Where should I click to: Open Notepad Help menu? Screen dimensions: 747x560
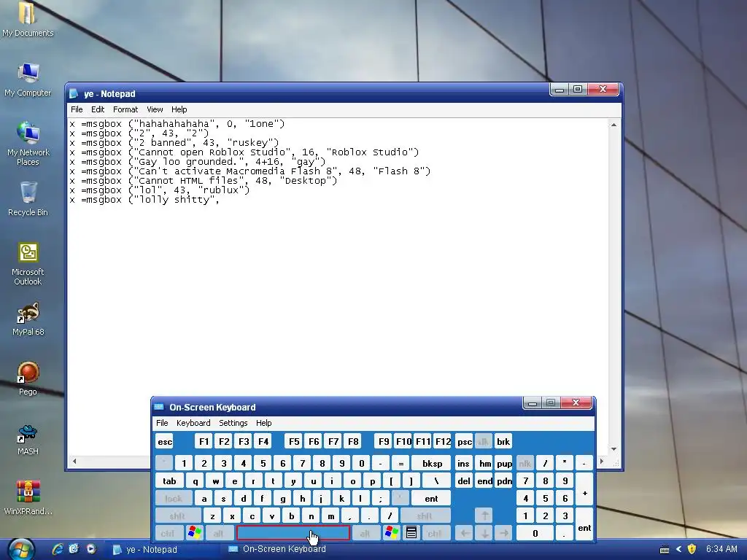(179, 109)
